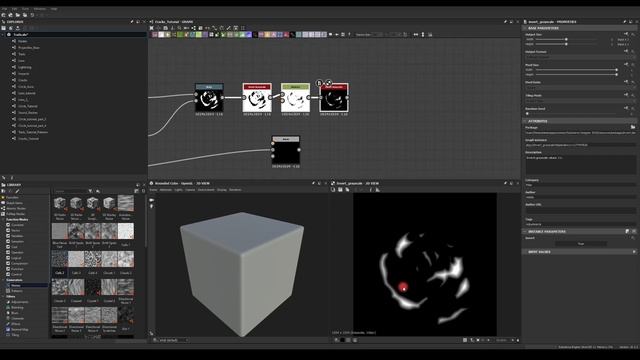Click the light icon in the 3D View
This screenshot has width=640, height=360.
coord(152,207)
